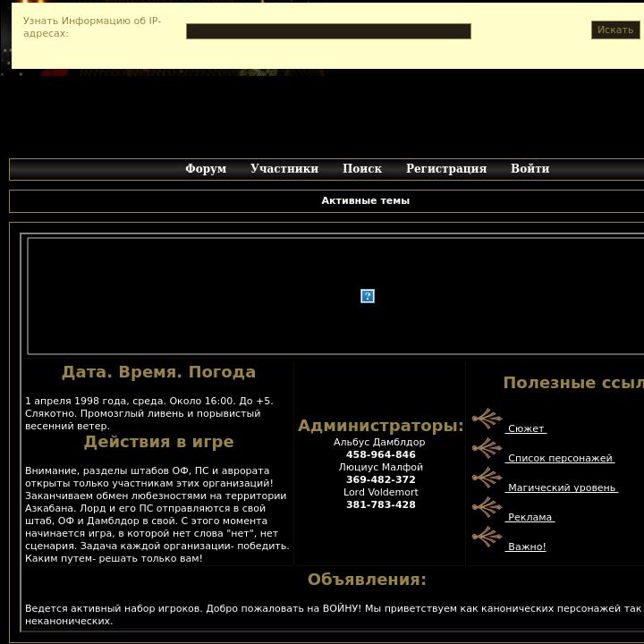The width and height of the screenshot is (644, 644).
Task: Click the text starting with 1 апреля 1998 года
Action: click(149, 413)
